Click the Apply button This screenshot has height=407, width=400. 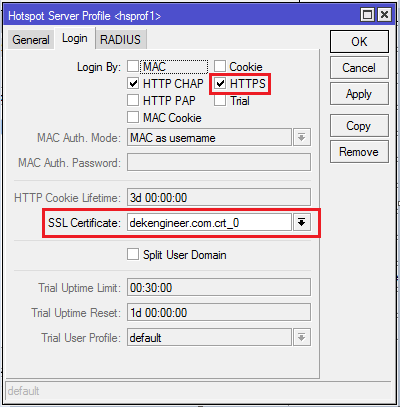[359, 94]
